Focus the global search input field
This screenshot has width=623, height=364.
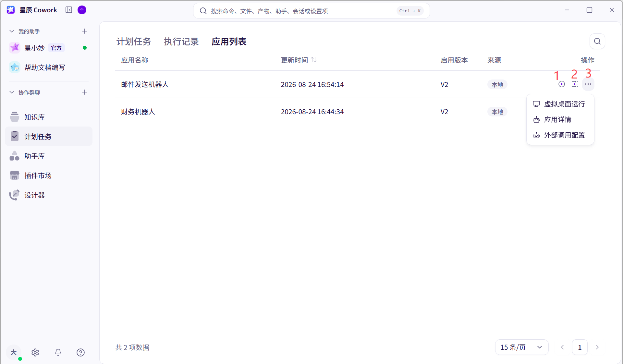point(311,11)
